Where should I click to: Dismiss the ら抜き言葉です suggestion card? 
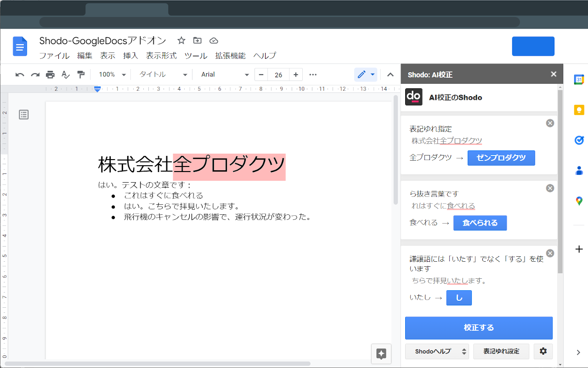click(x=550, y=188)
